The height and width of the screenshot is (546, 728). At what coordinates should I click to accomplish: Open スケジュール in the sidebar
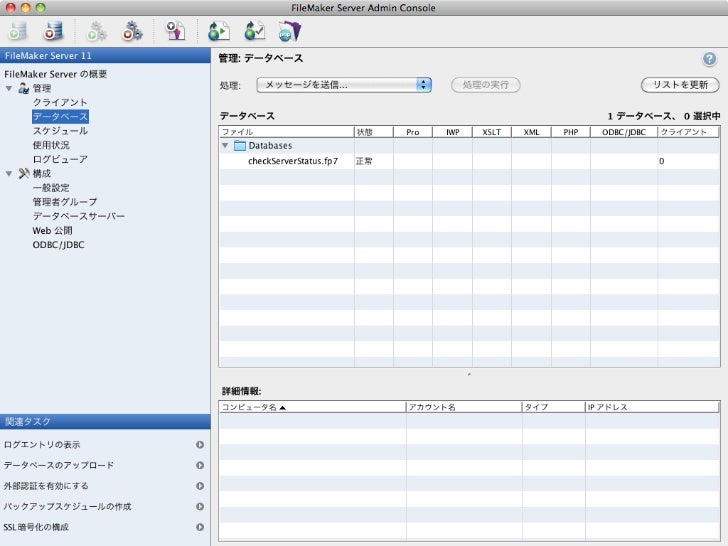59,131
